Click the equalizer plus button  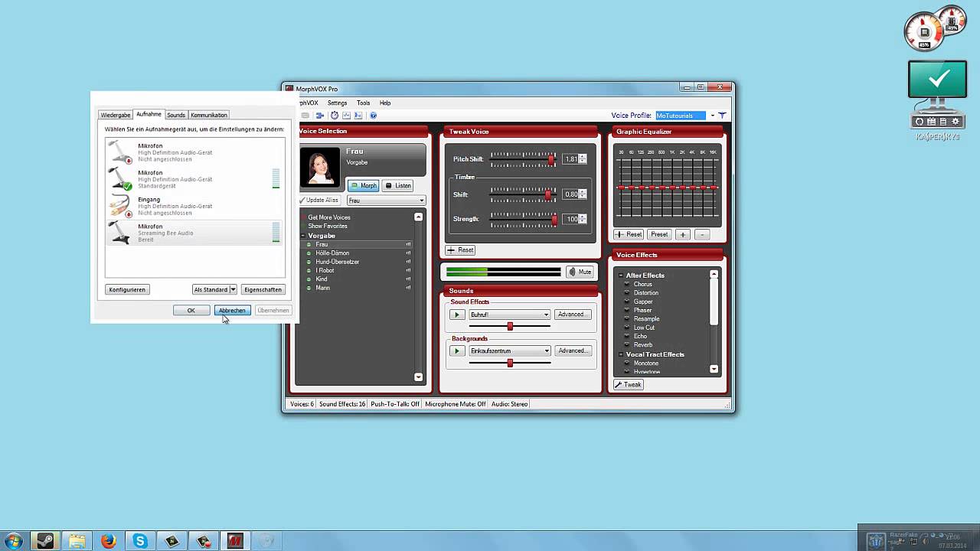coord(682,234)
